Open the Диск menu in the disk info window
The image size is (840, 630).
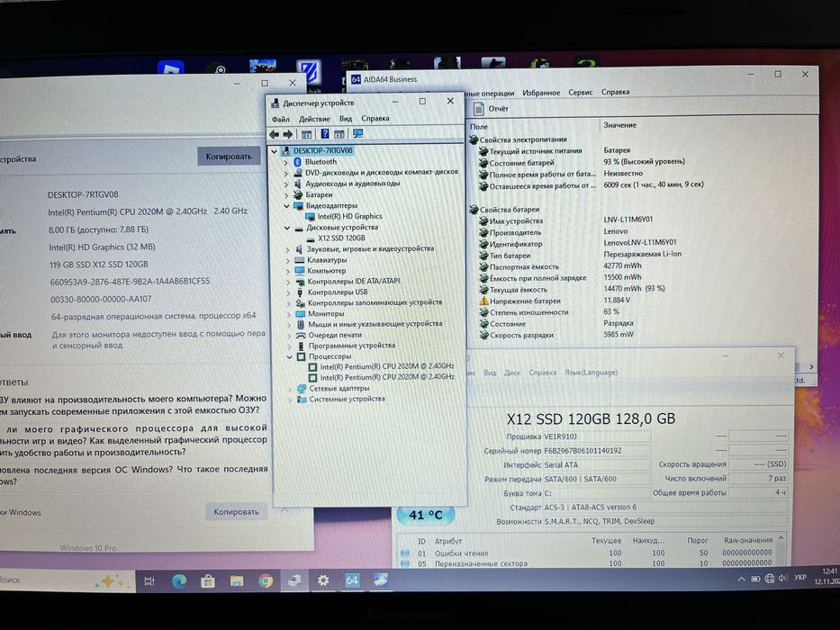click(512, 373)
